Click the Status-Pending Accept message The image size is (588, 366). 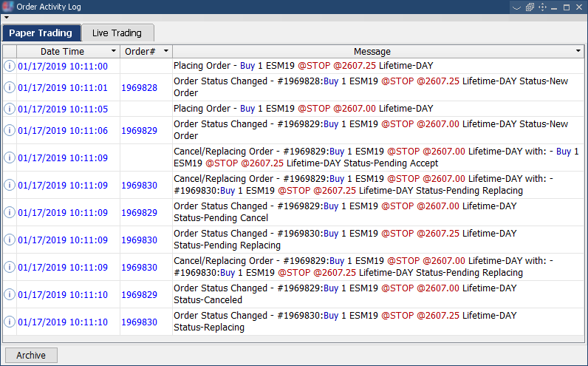[376, 157]
